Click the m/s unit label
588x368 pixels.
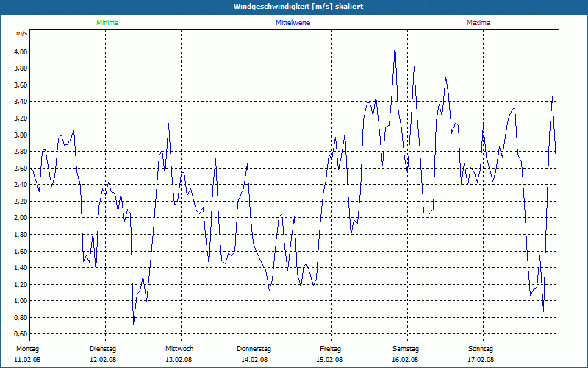(21, 33)
